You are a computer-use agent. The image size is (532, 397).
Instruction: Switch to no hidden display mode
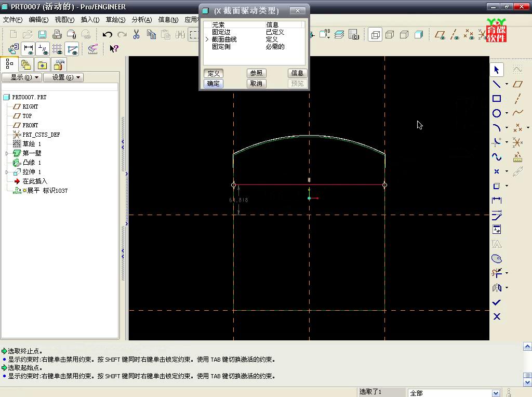pyautogui.click(x=404, y=34)
